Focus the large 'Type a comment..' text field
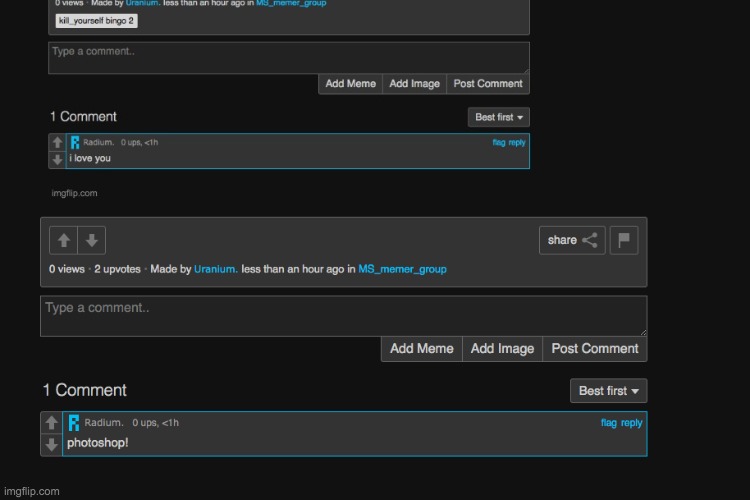The width and height of the screenshot is (750, 500). tap(343, 315)
